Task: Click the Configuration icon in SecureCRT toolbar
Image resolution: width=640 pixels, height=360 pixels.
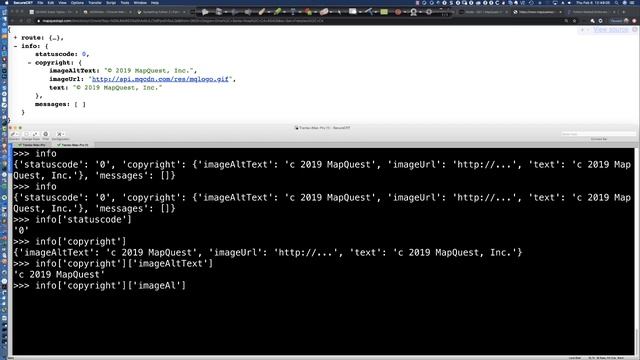Action: [60, 134]
